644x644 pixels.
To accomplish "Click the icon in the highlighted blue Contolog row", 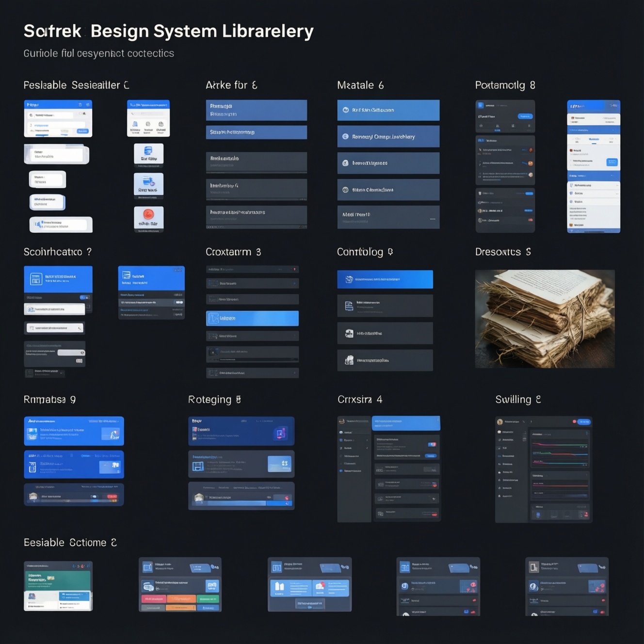I will [x=349, y=279].
